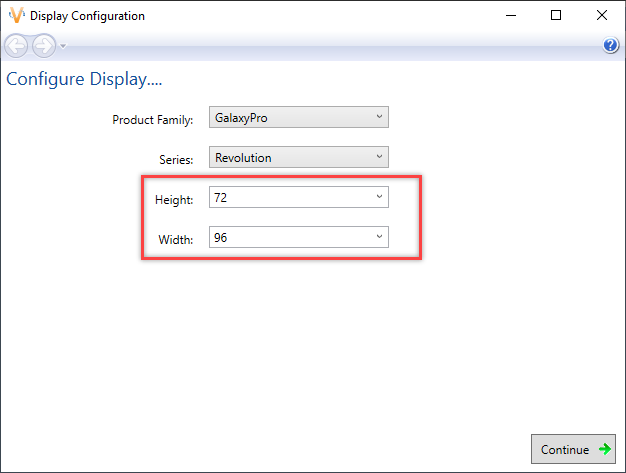Go forward with the right arrow button
626x473 pixels.
(43, 46)
